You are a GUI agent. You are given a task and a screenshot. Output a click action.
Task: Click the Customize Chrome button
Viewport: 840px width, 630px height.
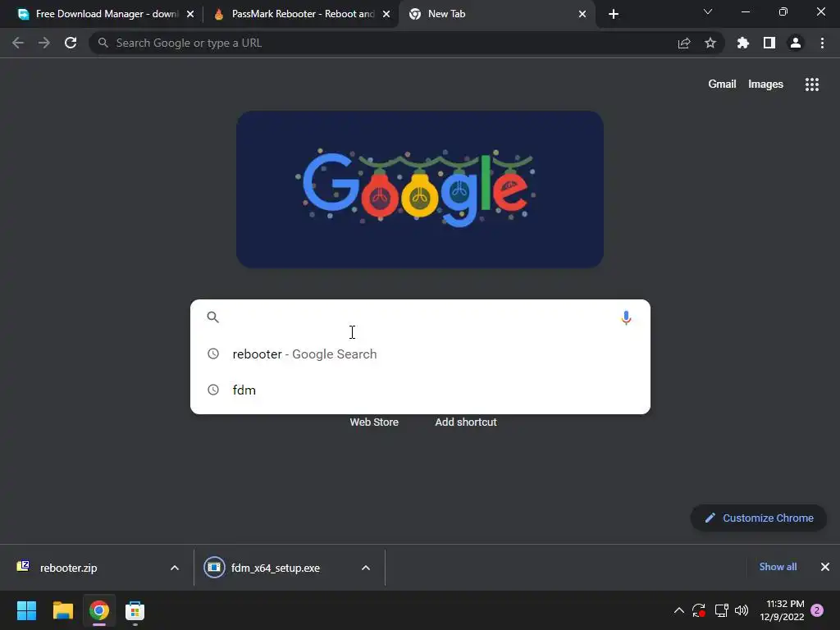758,518
